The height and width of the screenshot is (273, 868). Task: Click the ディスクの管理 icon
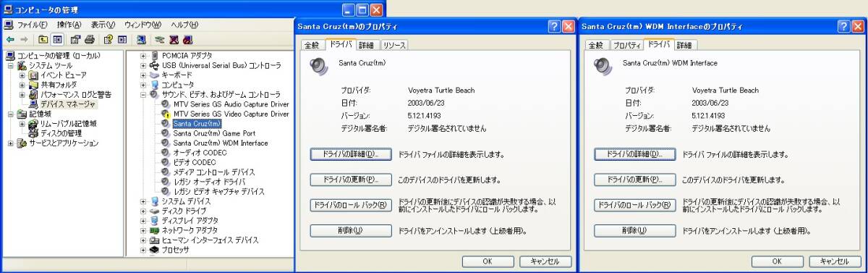(33, 133)
